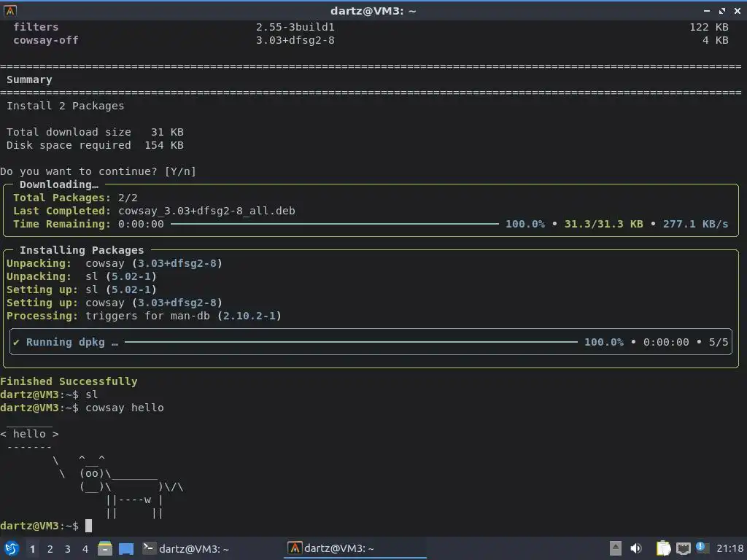Switch to workspace 1
The height and width of the screenshot is (560, 747).
[32, 549]
